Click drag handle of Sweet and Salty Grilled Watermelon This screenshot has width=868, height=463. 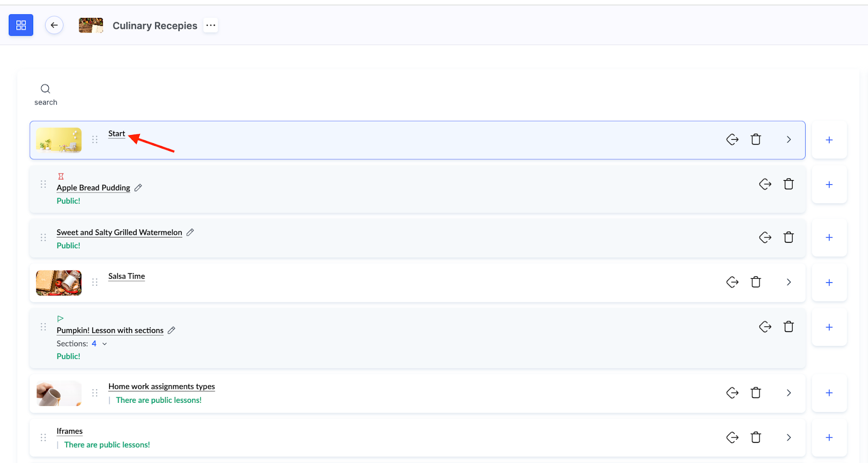pyautogui.click(x=43, y=237)
